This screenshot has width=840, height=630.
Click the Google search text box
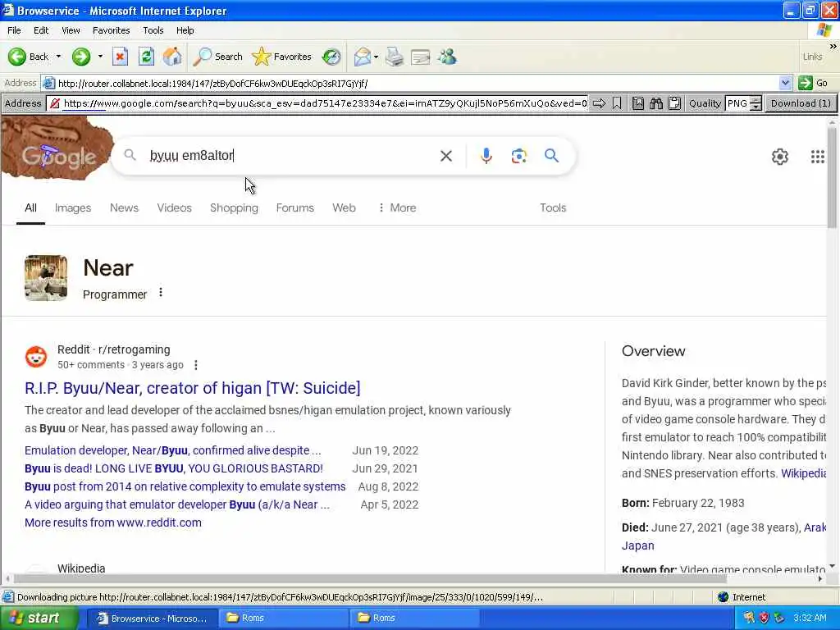[x=290, y=155]
